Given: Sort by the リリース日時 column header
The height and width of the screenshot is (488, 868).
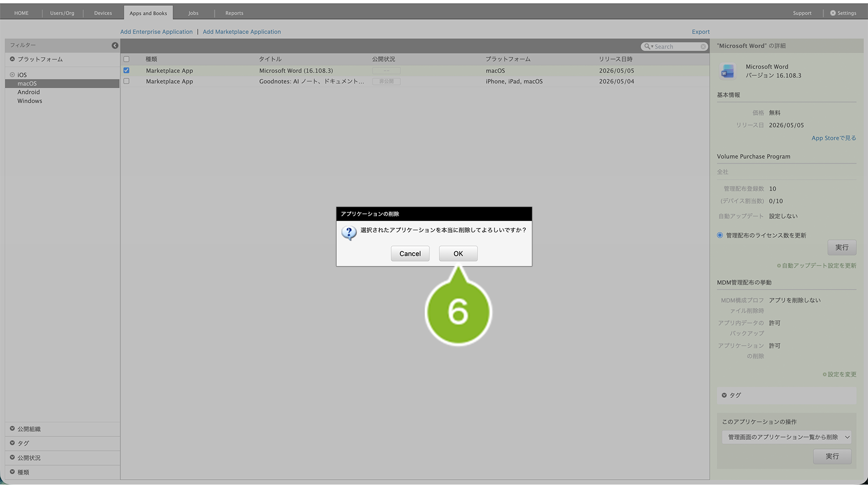Looking at the screenshot, I should tap(616, 59).
